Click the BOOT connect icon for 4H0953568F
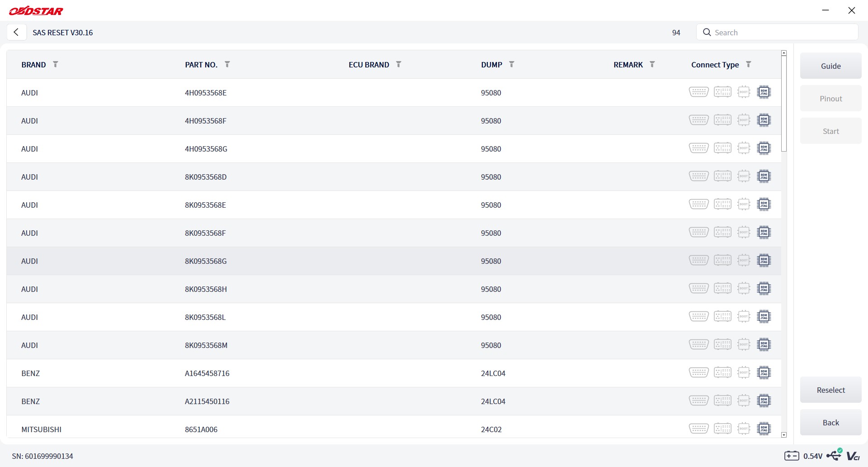868x467 pixels. (744, 120)
